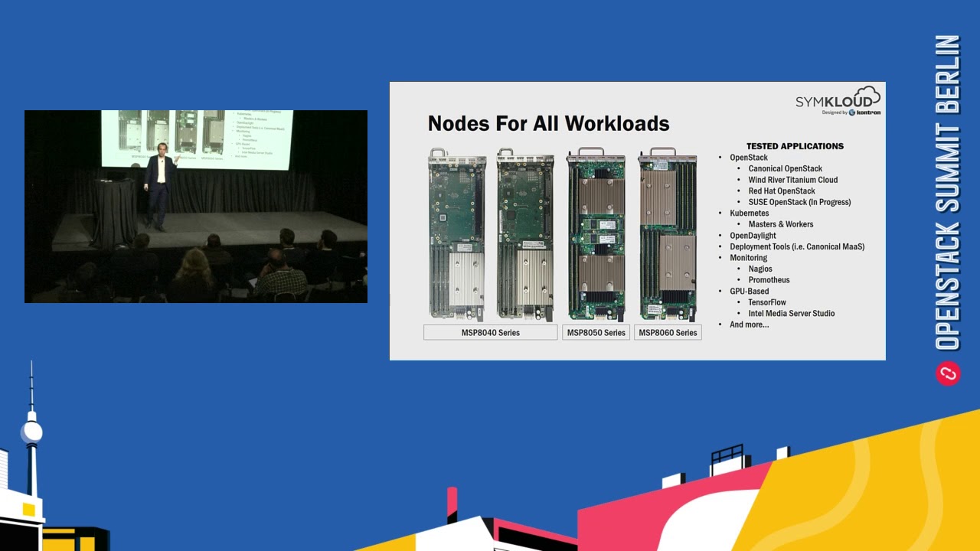Select the "MSP8040 Series" label box
This screenshot has height=551, width=980.
click(x=491, y=332)
